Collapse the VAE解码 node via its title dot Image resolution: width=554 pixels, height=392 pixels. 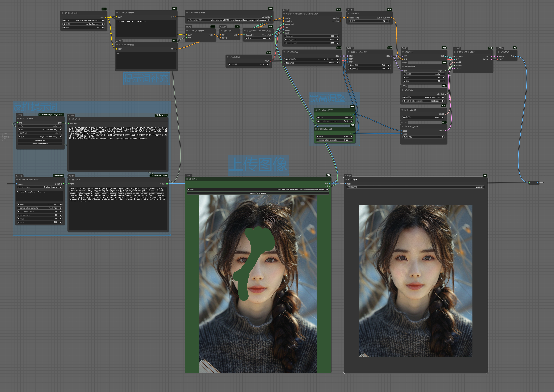pos(498,52)
